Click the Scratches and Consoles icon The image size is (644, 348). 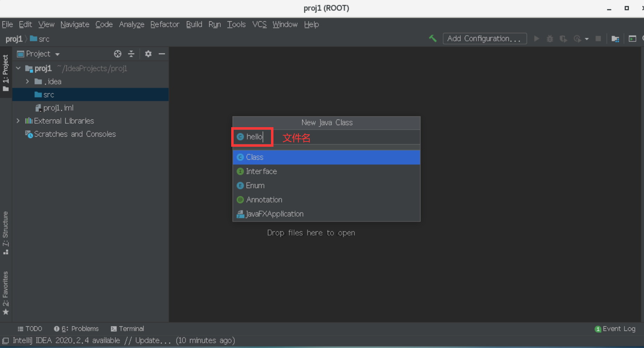click(29, 134)
